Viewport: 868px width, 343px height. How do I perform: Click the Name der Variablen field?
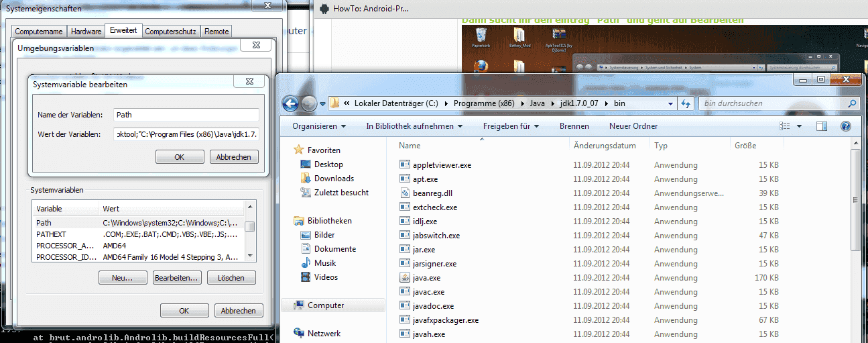click(186, 115)
